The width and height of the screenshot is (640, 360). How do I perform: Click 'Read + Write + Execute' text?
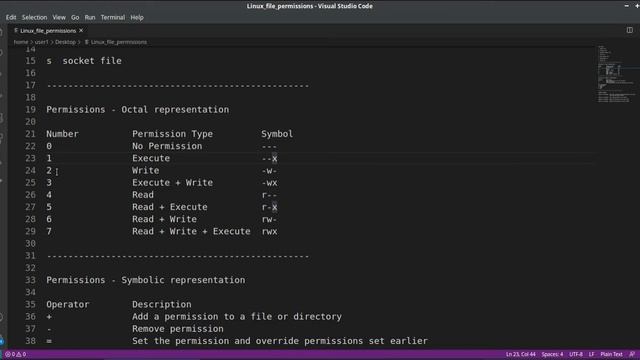click(191, 231)
